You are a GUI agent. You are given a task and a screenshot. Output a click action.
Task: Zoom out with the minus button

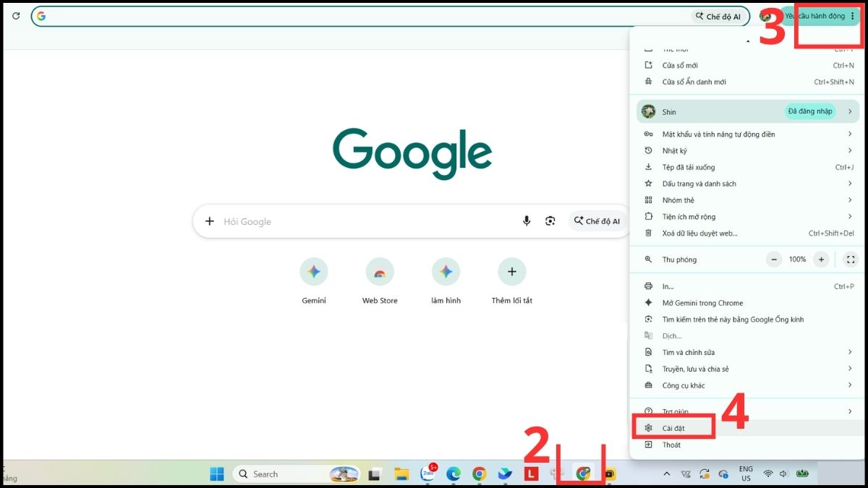coord(774,259)
